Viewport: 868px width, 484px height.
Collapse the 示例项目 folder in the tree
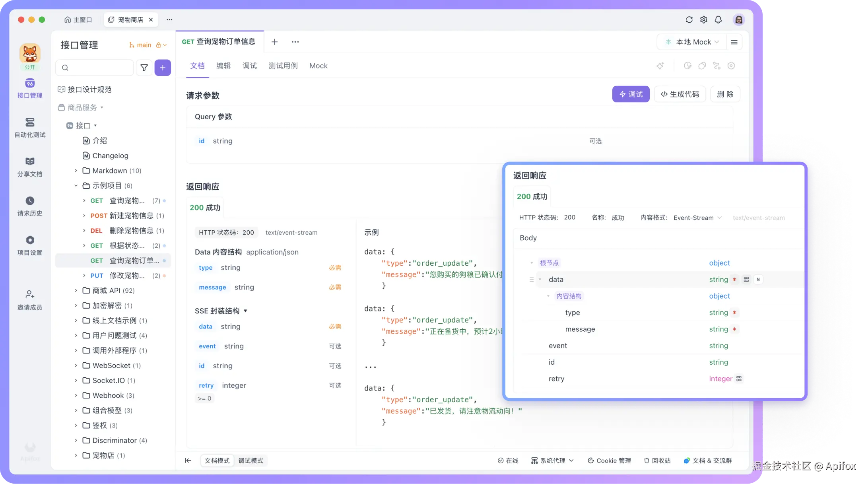coord(76,185)
